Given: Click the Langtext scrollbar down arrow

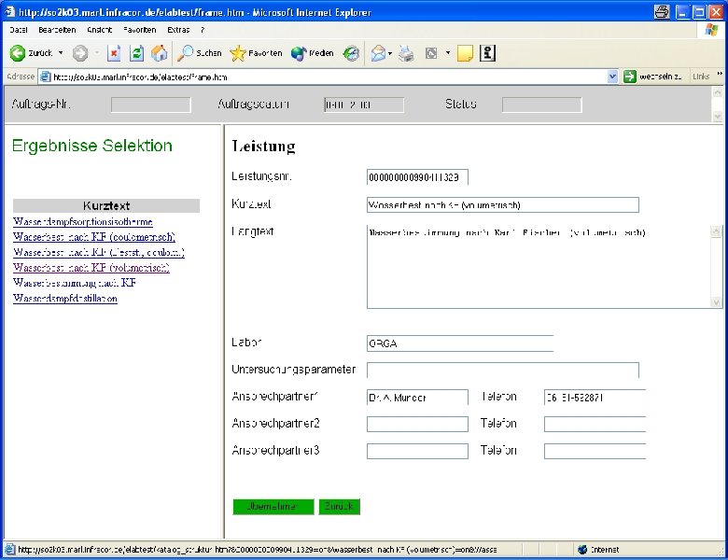Looking at the screenshot, I should tap(716, 302).
